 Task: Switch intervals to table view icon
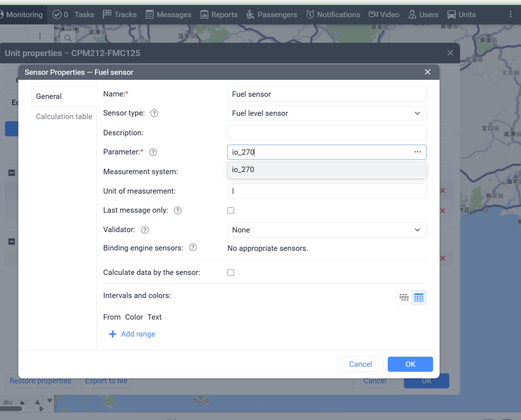tap(419, 298)
